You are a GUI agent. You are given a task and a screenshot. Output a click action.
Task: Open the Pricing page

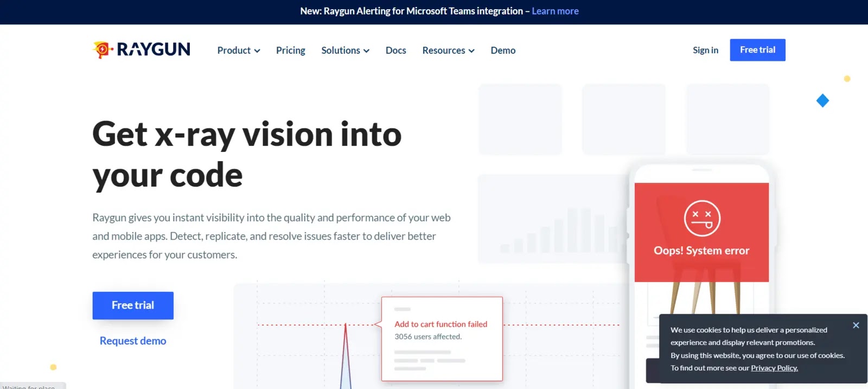[x=291, y=50]
